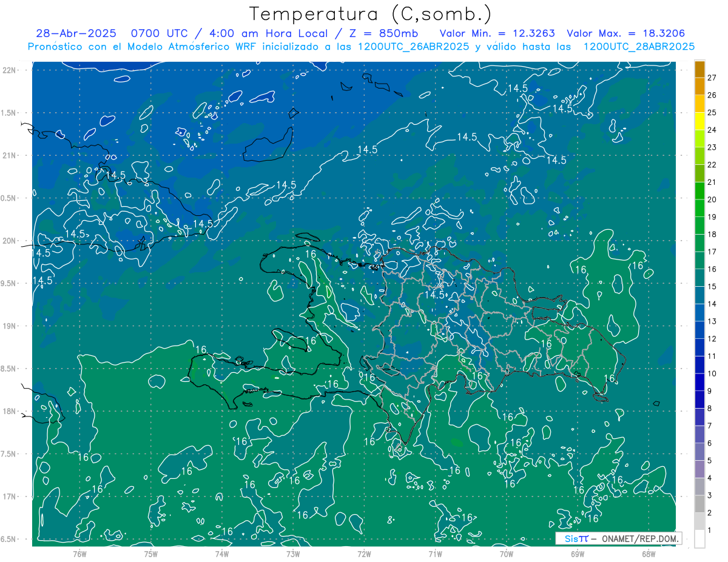Click the '20N' latitude label
Image resolution: width=728 pixels, height=562 pixels.
tap(8, 241)
